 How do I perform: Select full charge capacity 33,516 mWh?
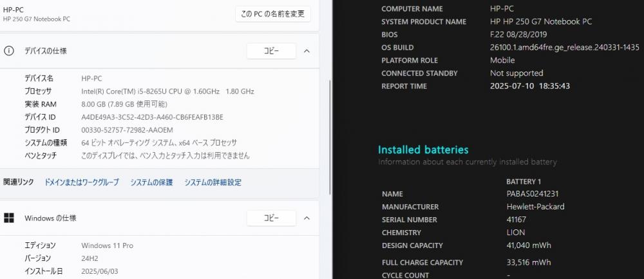pyautogui.click(x=529, y=262)
